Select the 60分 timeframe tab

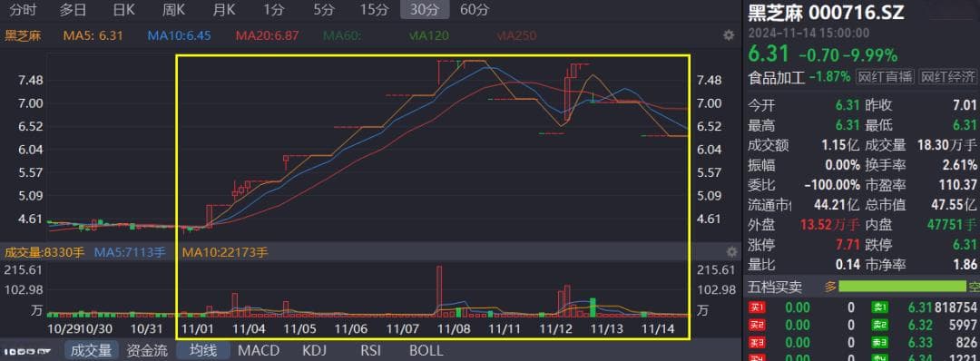coord(475,9)
